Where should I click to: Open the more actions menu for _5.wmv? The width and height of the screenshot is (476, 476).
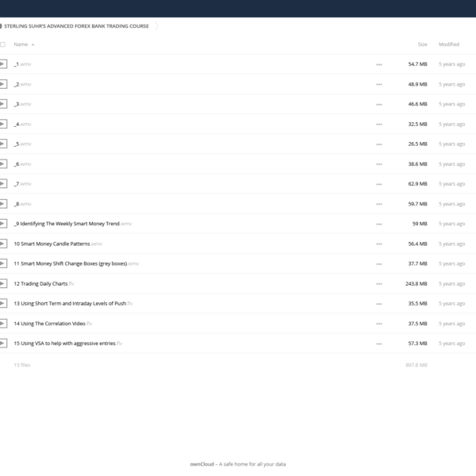[379, 144]
